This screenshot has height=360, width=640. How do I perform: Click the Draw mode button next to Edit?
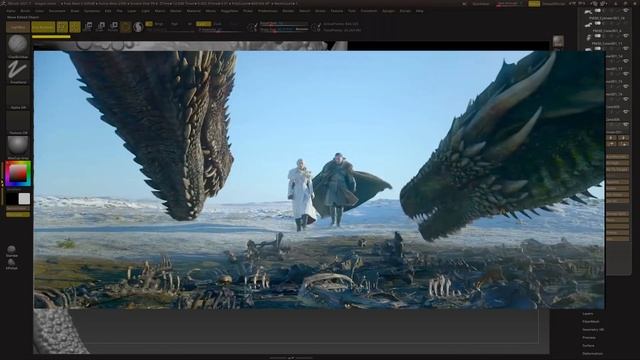click(75, 27)
